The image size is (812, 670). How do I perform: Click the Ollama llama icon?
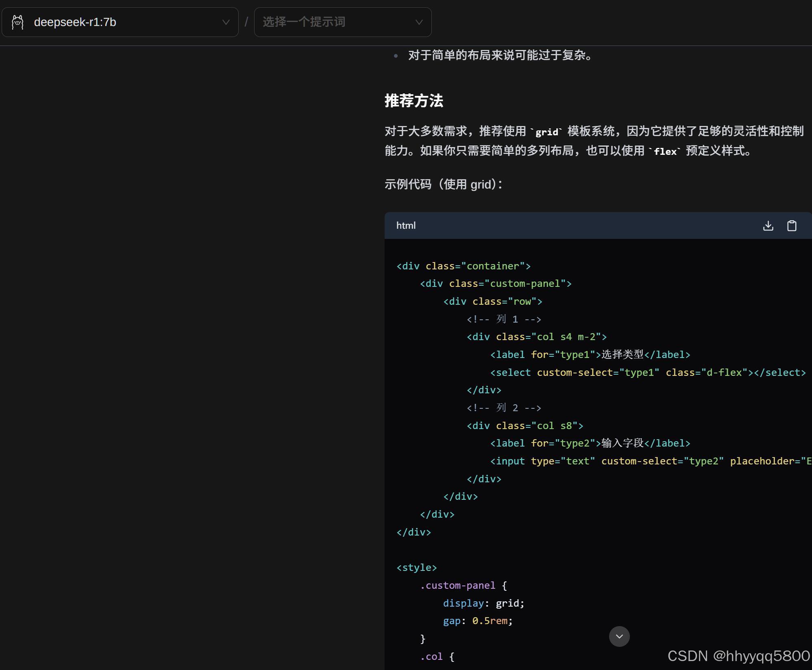click(x=17, y=22)
